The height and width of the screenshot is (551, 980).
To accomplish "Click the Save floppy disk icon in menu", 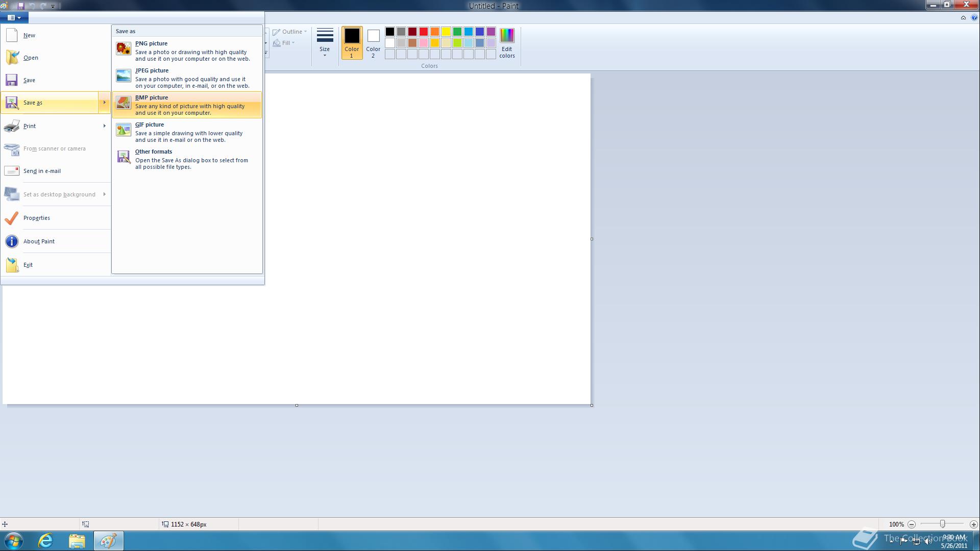I will coord(12,80).
